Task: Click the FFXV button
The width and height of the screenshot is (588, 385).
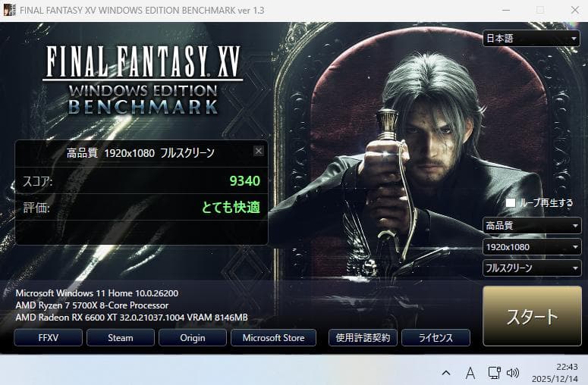Action: 48,337
